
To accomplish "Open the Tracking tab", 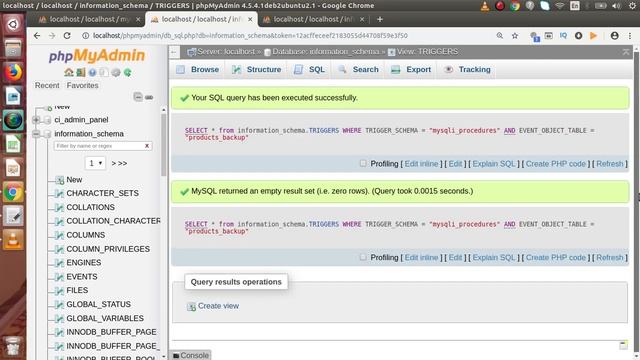I will coord(467,69).
